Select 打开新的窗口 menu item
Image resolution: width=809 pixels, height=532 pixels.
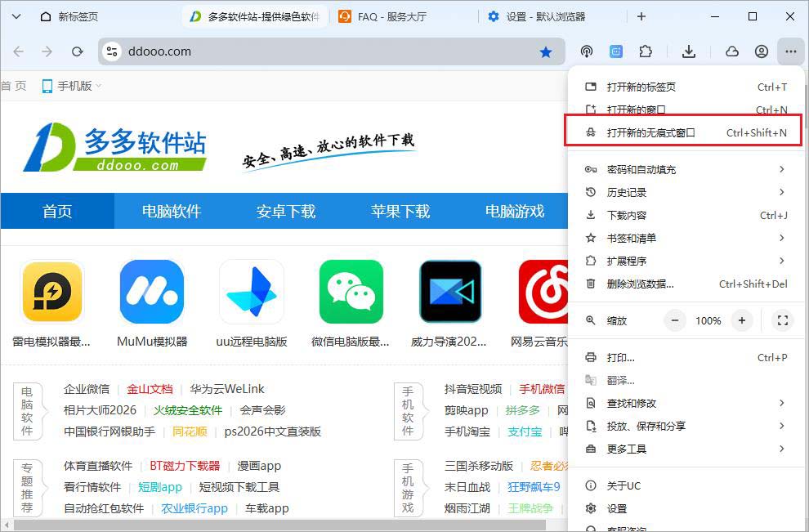tap(686, 110)
